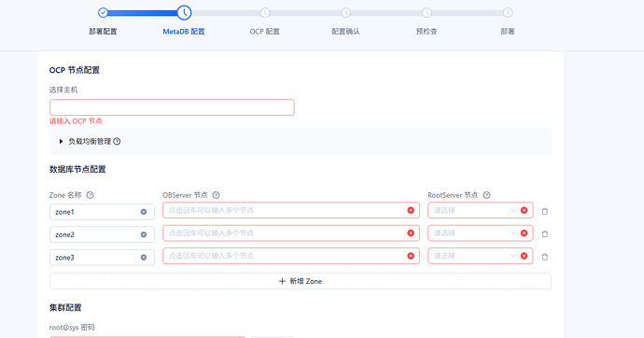Delete the zone2 row with trash icon
Screen dimensions: 644x338
tap(545, 234)
